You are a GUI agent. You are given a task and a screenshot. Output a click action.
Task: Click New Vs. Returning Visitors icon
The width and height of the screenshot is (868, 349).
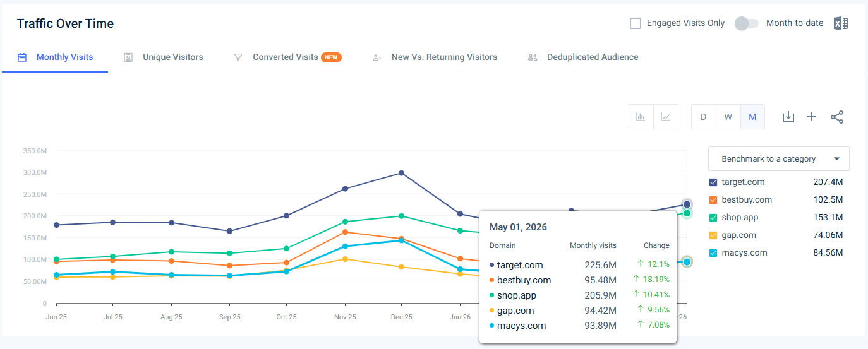(x=377, y=57)
